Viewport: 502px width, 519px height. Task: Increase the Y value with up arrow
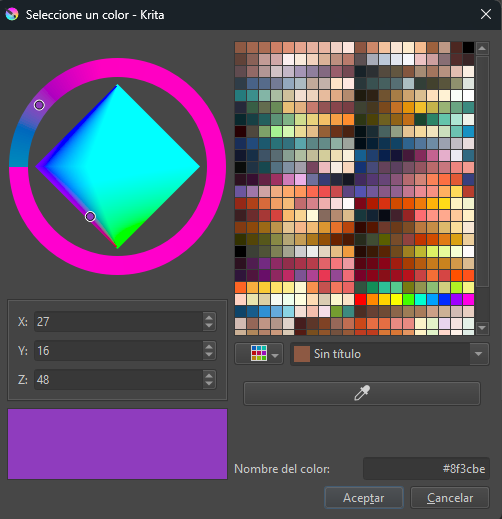coord(209,347)
